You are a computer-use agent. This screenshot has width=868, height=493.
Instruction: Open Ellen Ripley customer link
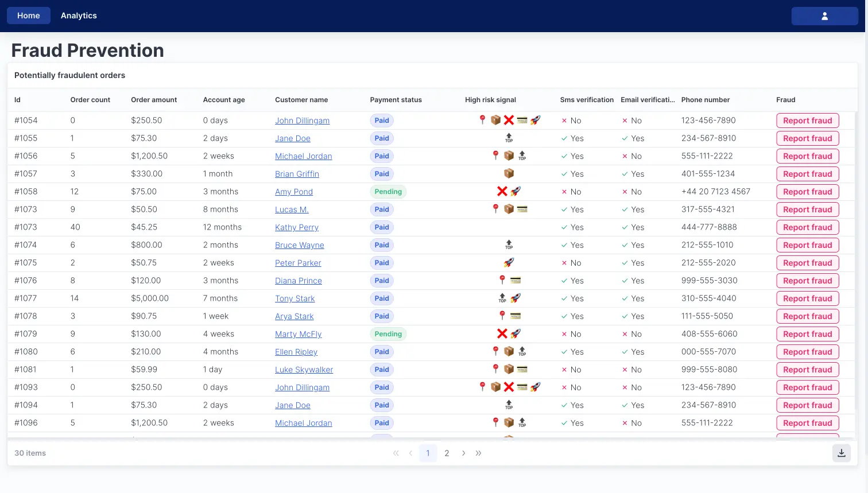(296, 352)
